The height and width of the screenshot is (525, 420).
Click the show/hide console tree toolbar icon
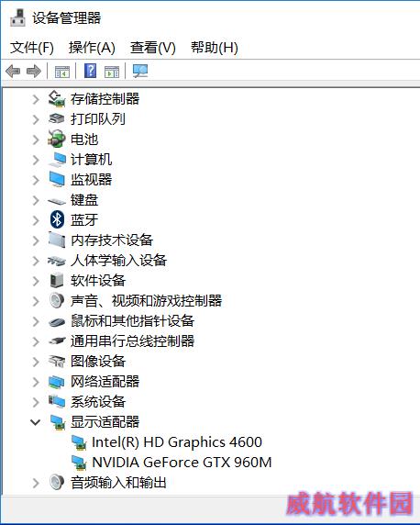62,72
